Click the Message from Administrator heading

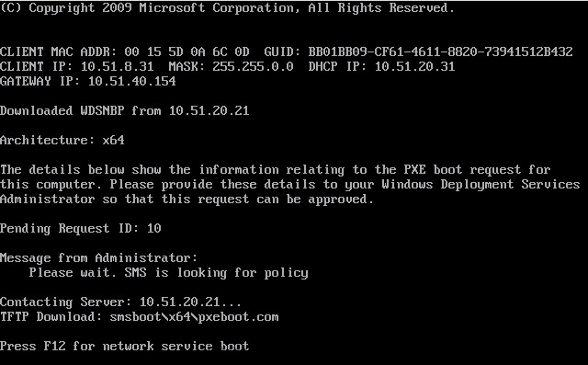[x=98, y=258]
